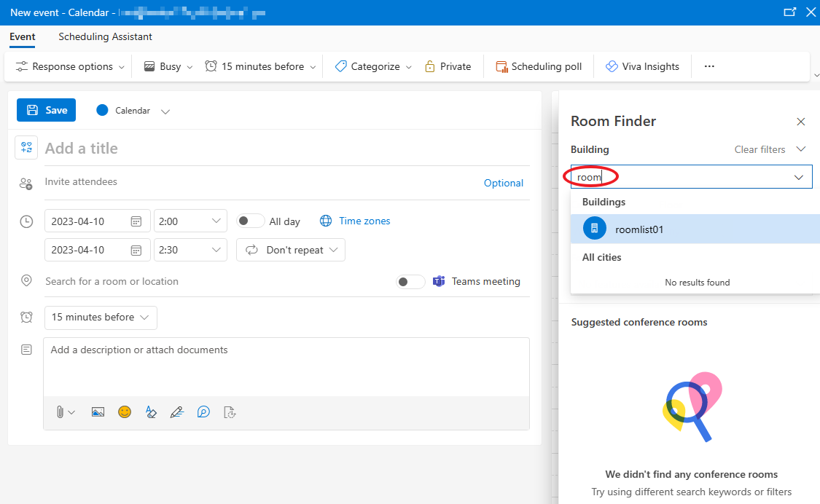
Task: Open the Time zones link
Action: [x=364, y=220]
